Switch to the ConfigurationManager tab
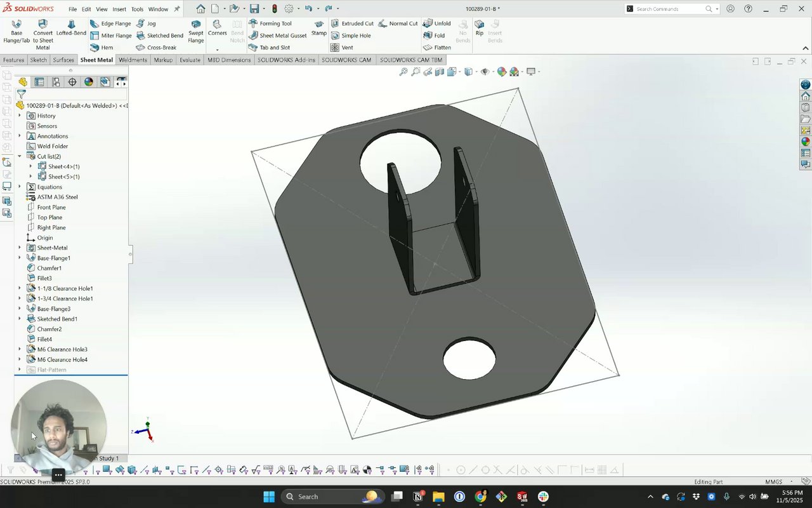Viewport: 812px width, 508px height. pos(56,82)
